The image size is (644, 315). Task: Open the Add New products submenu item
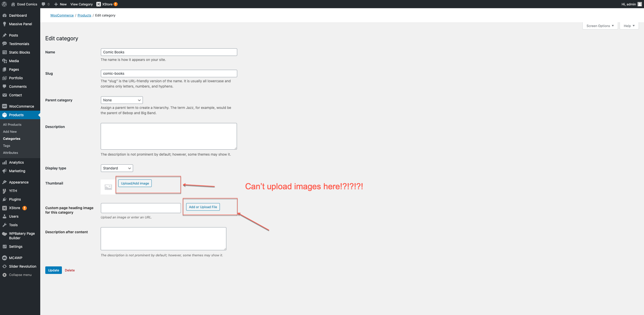10,132
